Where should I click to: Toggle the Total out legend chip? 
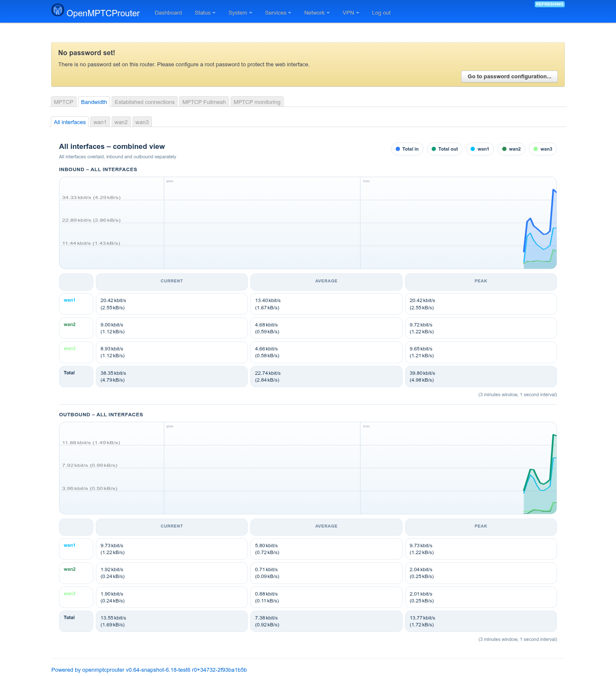pos(444,149)
